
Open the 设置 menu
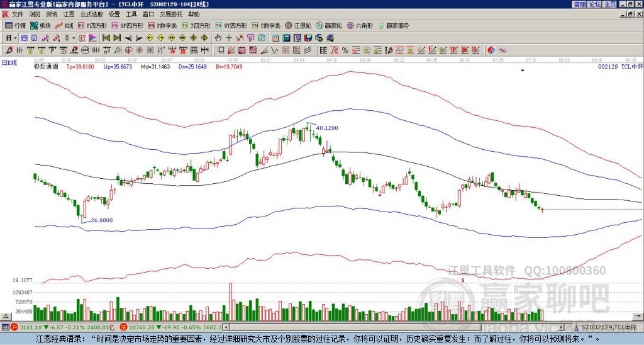click(114, 14)
